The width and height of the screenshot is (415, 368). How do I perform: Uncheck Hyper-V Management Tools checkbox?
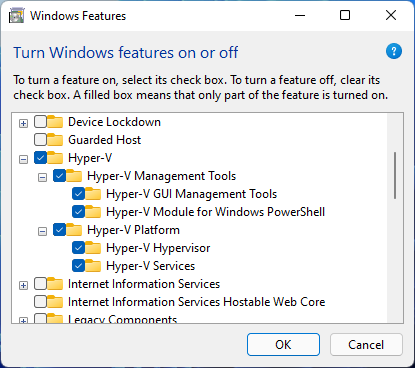(x=59, y=176)
